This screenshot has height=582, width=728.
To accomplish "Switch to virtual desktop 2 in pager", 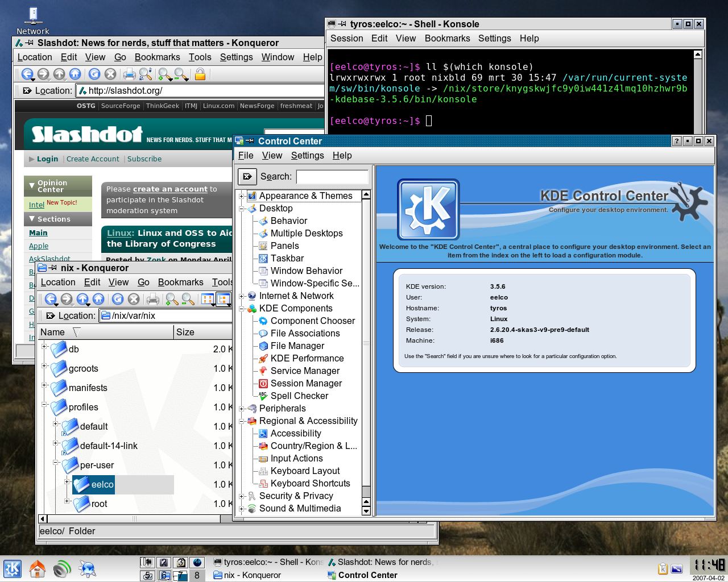I will pos(164,562).
